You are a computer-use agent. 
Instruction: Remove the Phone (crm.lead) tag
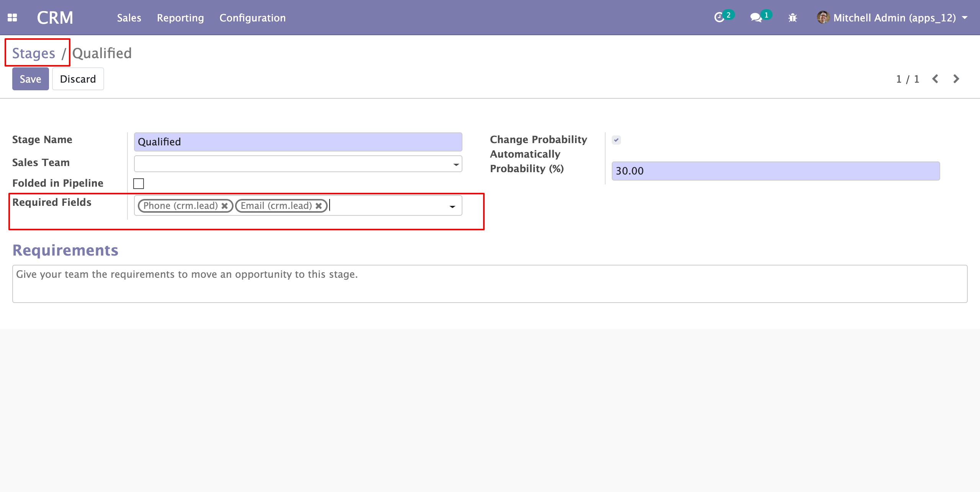pyautogui.click(x=225, y=206)
